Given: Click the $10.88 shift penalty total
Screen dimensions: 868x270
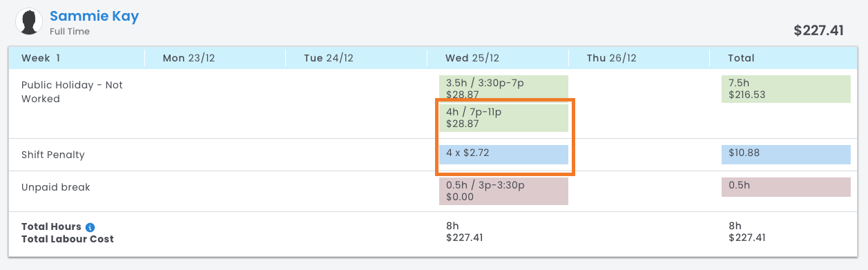Looking at the screenshot, I should (x=786, y=154).
